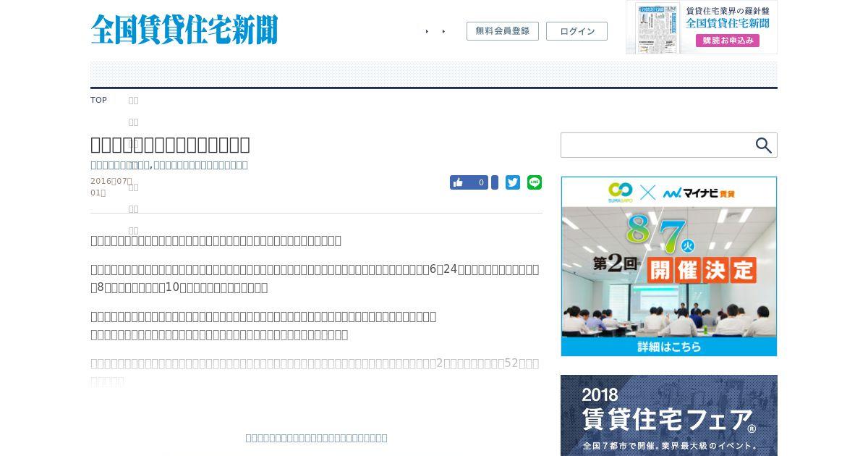
Task: Click the Twitter share icon
Action: 513,182
